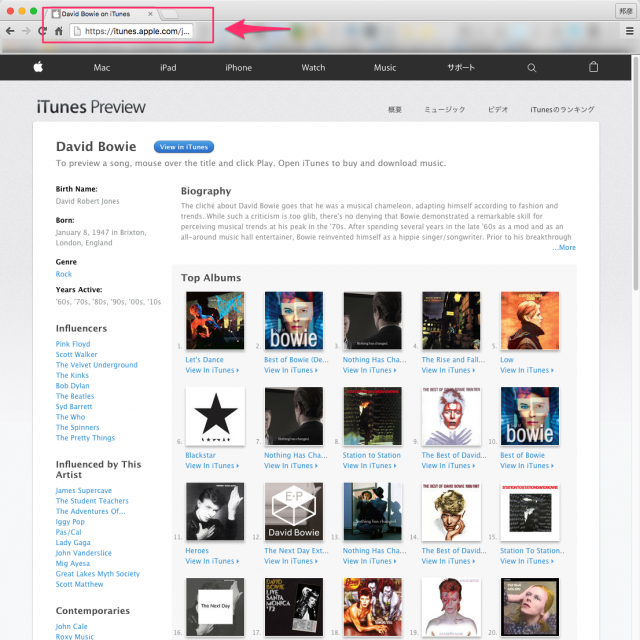This screenshot has width=640, height=640.
Task: Reload the page with refresh icon
Action: point(42,31)
